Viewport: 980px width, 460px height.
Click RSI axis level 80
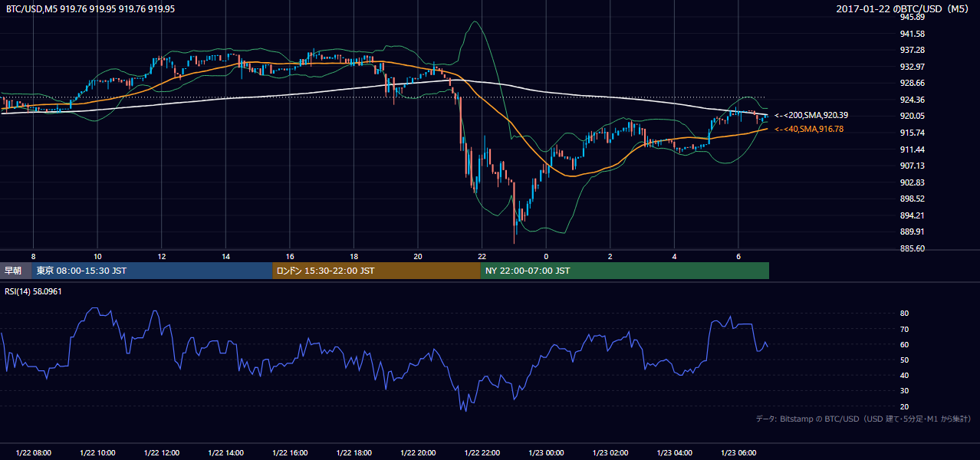pyautogui.click(x=905, y=314)
